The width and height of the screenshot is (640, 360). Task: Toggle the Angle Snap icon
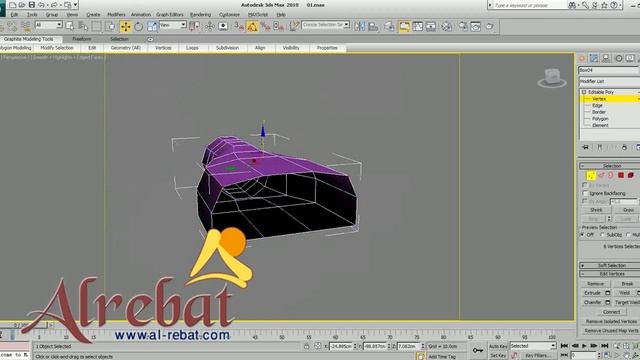pos(252,27)
